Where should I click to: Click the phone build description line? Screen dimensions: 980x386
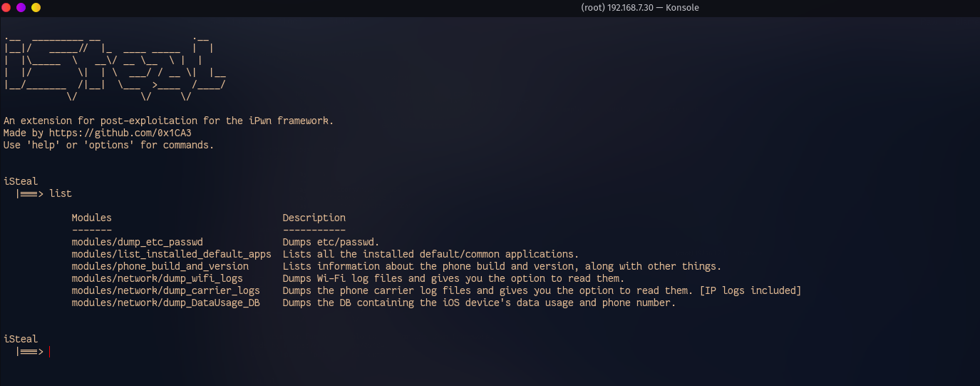click(x=502, y=266)
